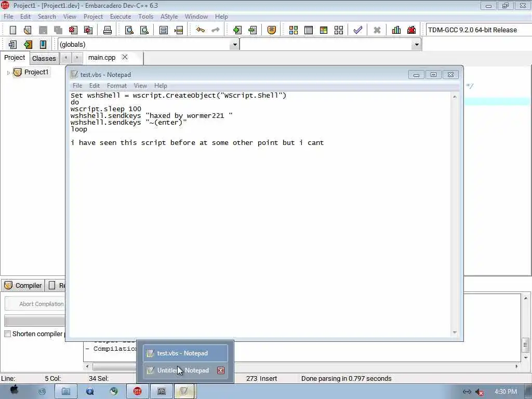The image size is (532, 399).
Task: Click the Compile four-color squares icon
Action: (x=294, y=30)
